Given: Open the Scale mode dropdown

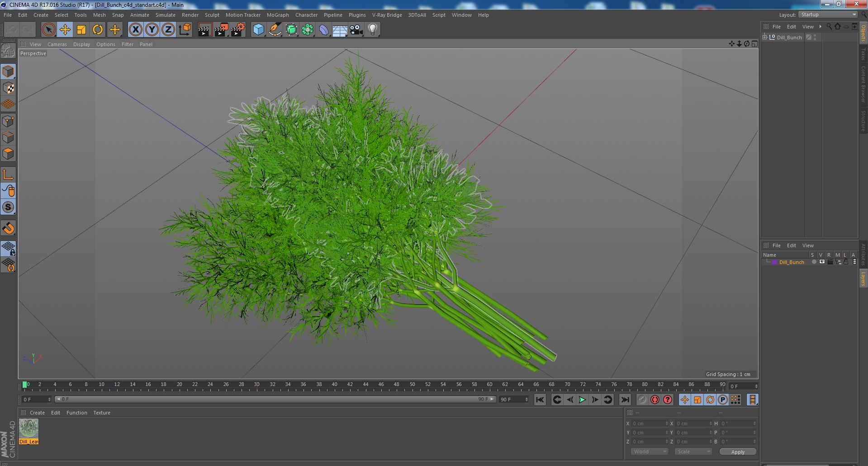Looking at the screenshot, I should [693, 452].
